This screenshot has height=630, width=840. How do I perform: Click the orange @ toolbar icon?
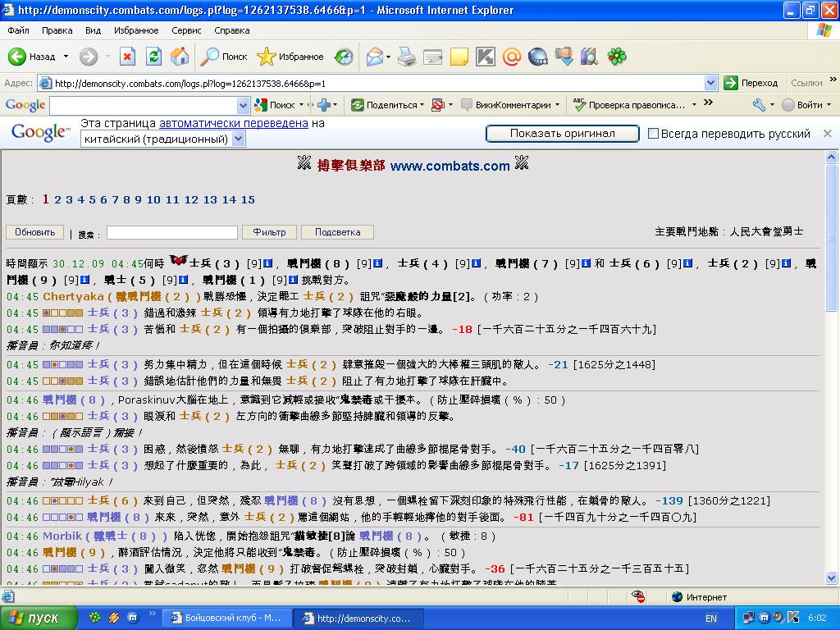tap(512, 57)
